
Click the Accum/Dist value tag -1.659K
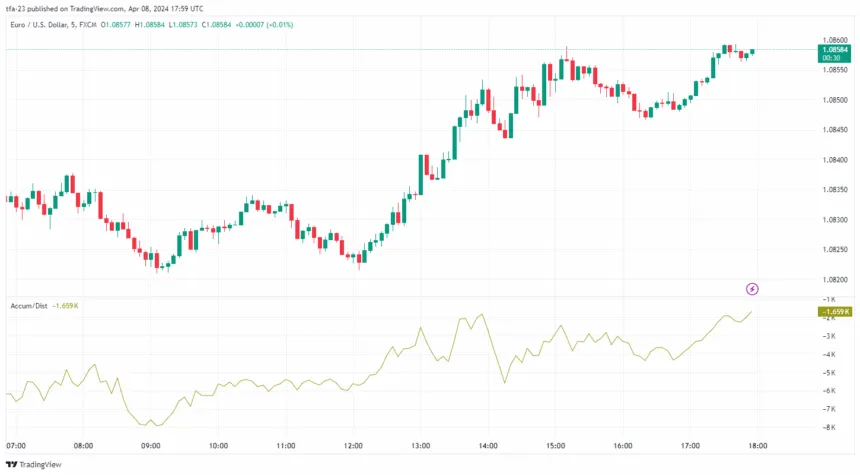[834, 312]
